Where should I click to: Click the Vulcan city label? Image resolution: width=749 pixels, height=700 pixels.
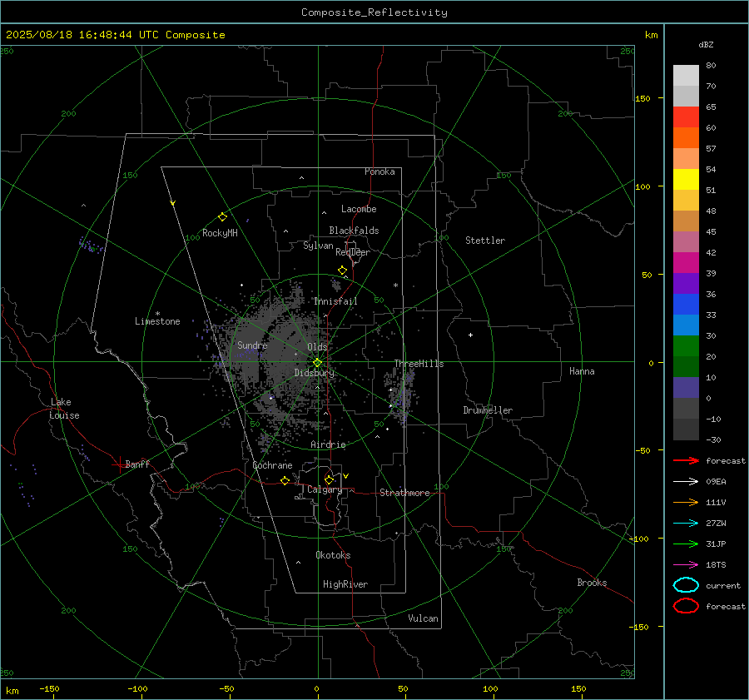[x=423, y=618]
